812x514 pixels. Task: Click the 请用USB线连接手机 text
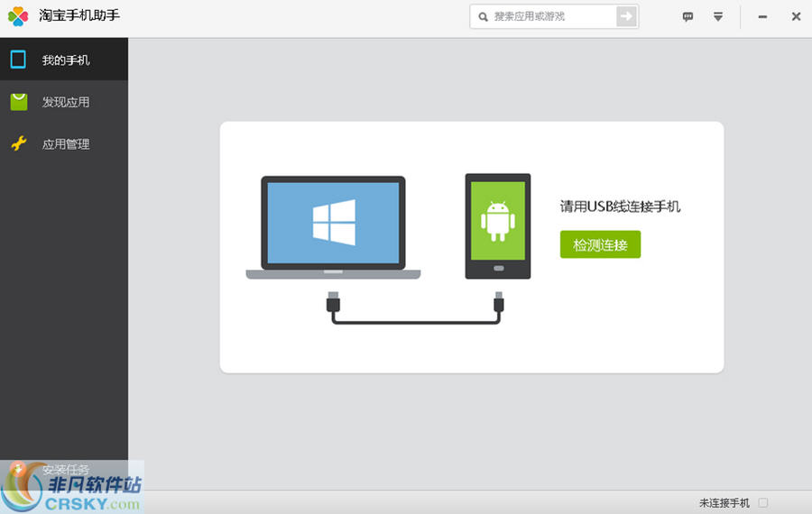(x=620, y=207)
